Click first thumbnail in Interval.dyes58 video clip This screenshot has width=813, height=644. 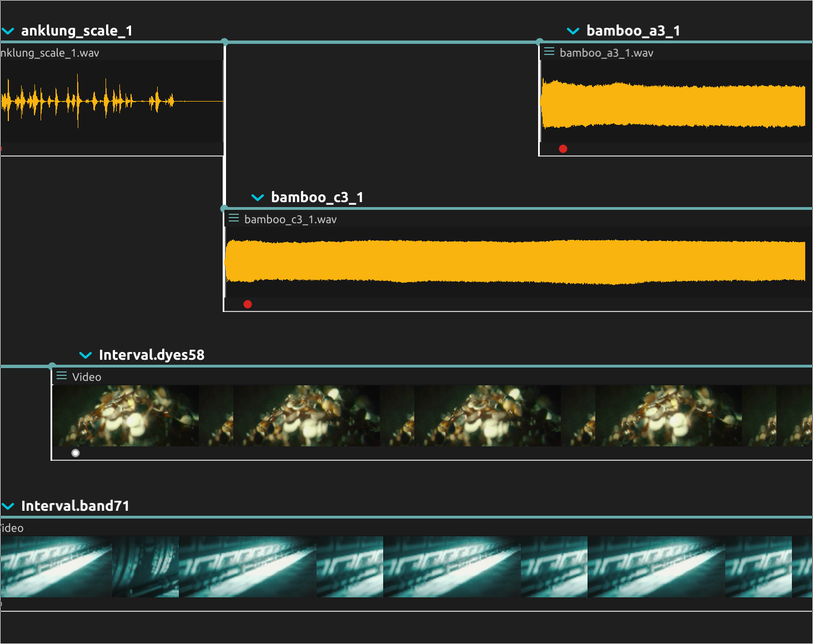click(125, 416)
